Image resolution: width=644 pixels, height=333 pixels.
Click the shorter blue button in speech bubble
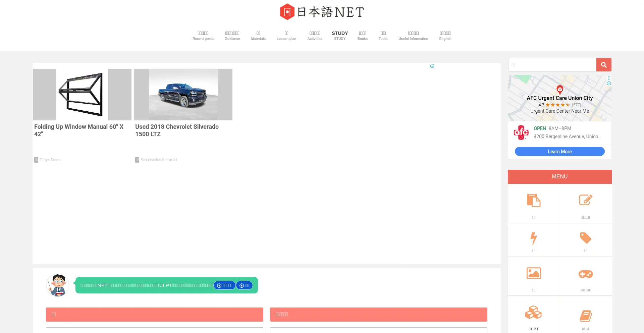[244, 285]
